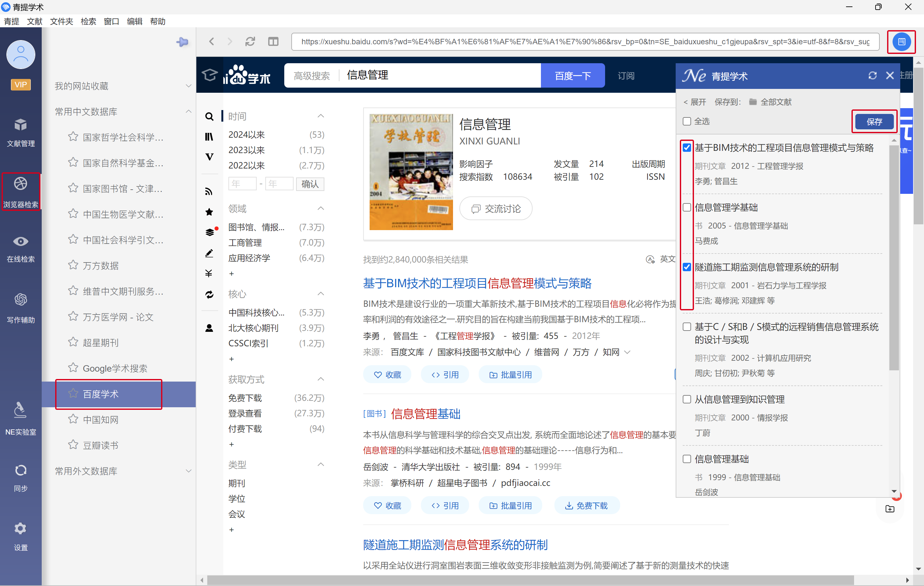Click the 确认 year range button
Screen dimensions: 924x586
coord(310,184)
